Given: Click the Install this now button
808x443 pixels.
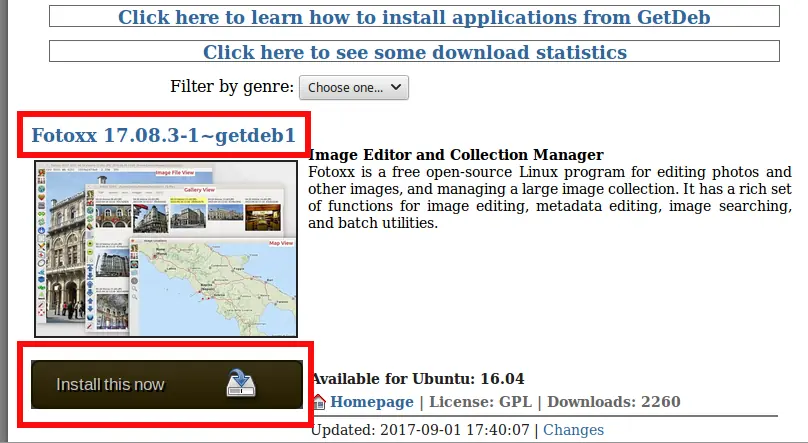Looking at the screenshot, I should click(167, 384).
